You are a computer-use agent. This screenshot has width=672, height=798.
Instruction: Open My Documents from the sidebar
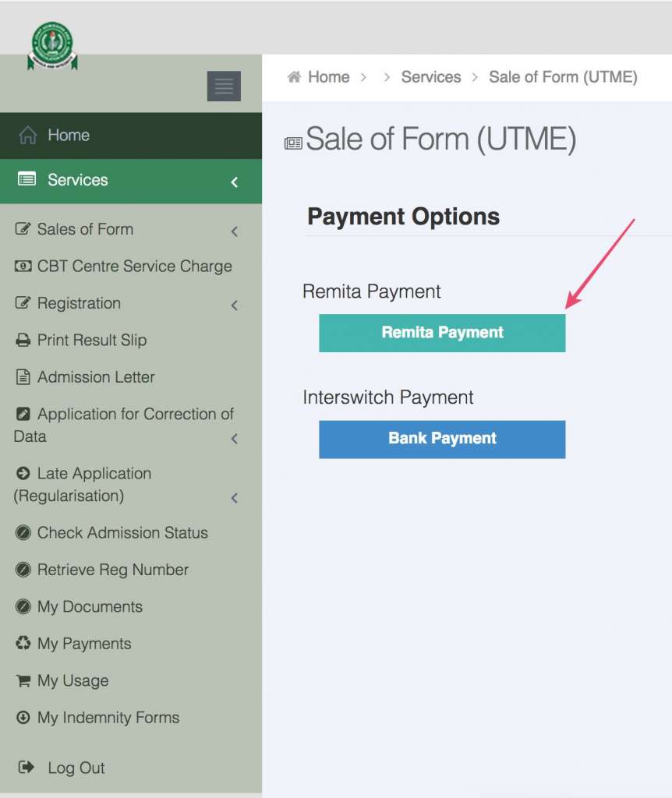[x=90, y=606]
